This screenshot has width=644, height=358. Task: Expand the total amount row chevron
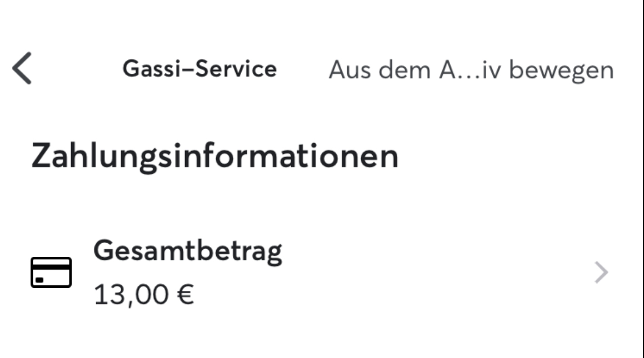click(x=601, y=273)
